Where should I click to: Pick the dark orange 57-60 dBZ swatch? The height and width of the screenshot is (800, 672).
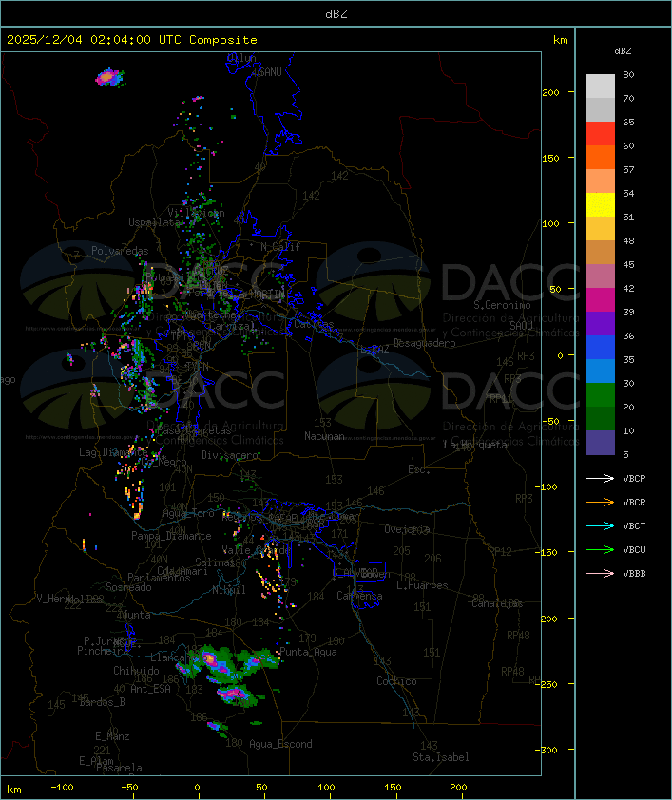coord(600,157)
